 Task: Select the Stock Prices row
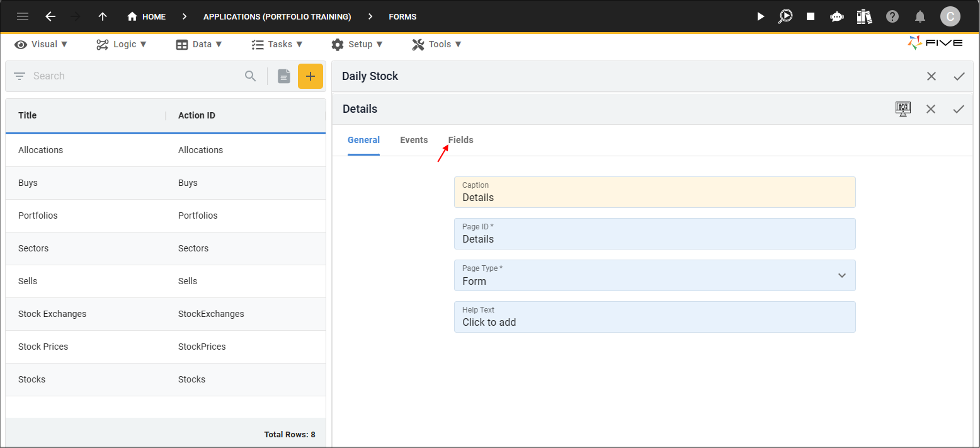(x=166, y=347)
